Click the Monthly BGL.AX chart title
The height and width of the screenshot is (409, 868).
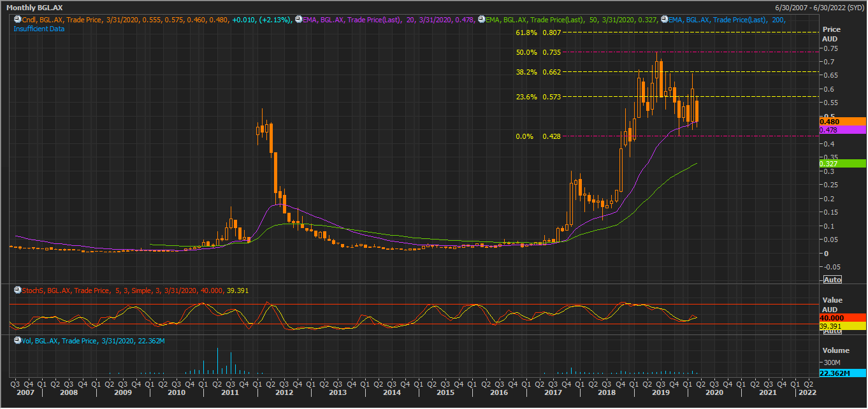[34, 7]
